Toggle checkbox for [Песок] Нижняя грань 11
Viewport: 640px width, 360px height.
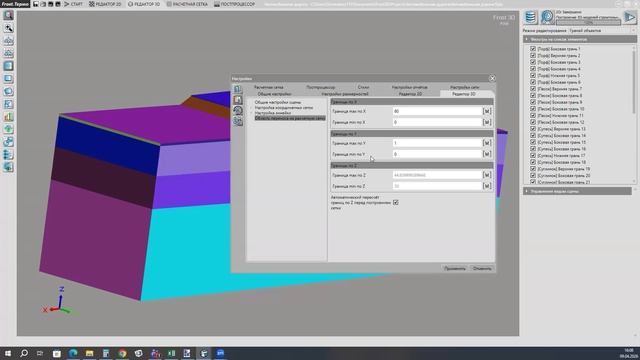(533, 116)
